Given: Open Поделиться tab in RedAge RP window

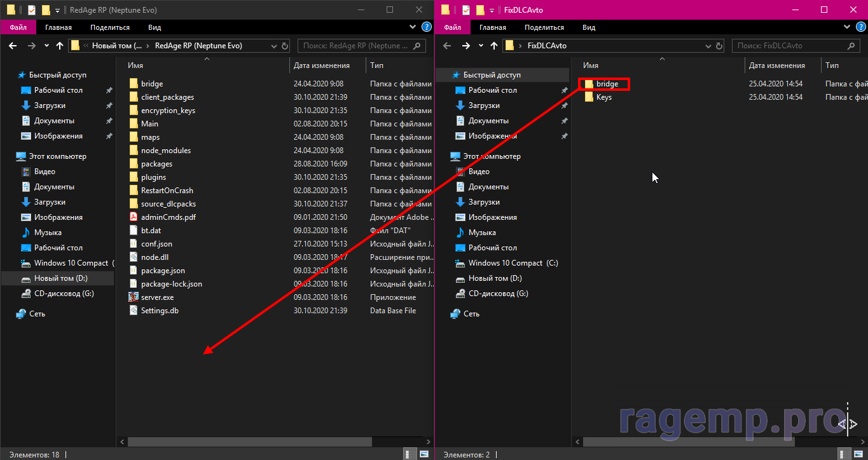Looking at the screenshot, I should [x=110, y=27].
